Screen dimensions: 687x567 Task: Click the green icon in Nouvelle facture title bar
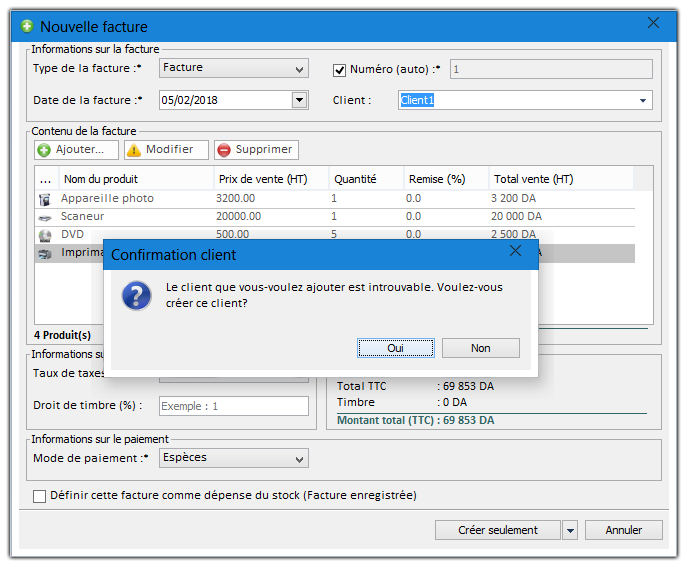pyautogui.click(x=27, y=26)
